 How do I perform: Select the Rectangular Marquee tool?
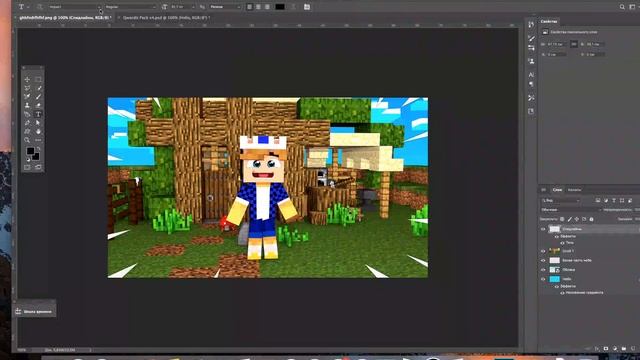click(x=38, y=80)
